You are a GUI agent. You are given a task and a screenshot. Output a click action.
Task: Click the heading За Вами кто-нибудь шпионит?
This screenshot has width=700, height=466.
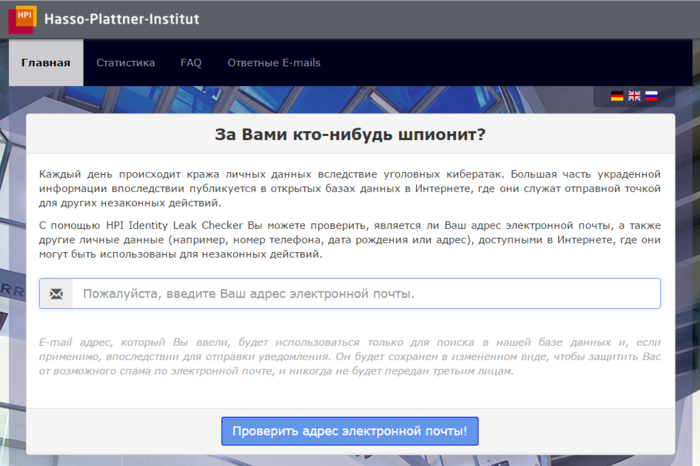point(350,134)
